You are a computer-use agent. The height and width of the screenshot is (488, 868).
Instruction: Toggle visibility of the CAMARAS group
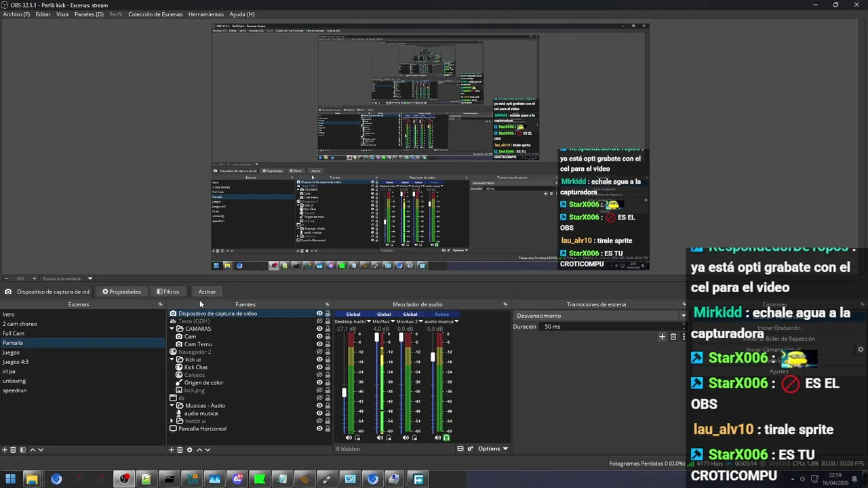[319, 329]
